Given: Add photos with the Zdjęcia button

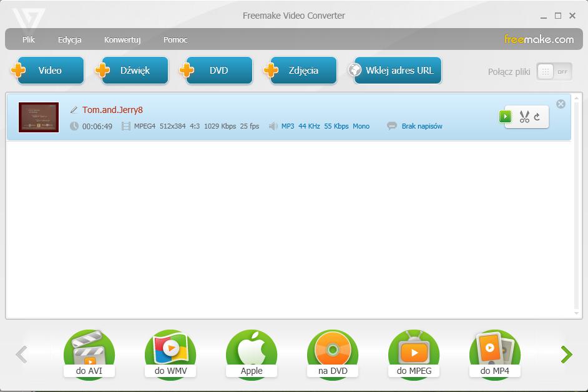Looking at the screenshot, I should click(301, 70).
